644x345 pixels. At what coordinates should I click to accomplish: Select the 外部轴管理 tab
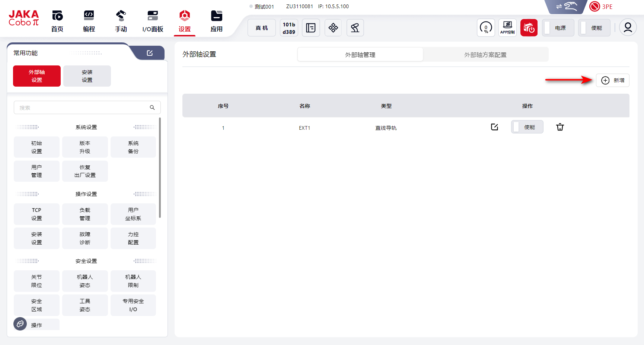(x=360, y=55)
